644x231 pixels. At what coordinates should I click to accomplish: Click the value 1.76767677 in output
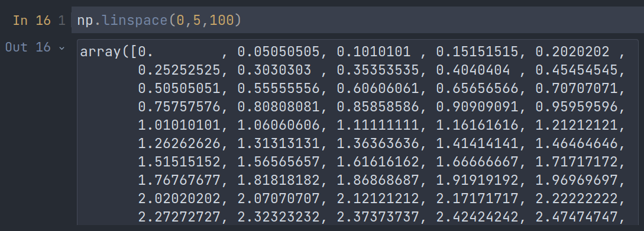click(179, 181)
